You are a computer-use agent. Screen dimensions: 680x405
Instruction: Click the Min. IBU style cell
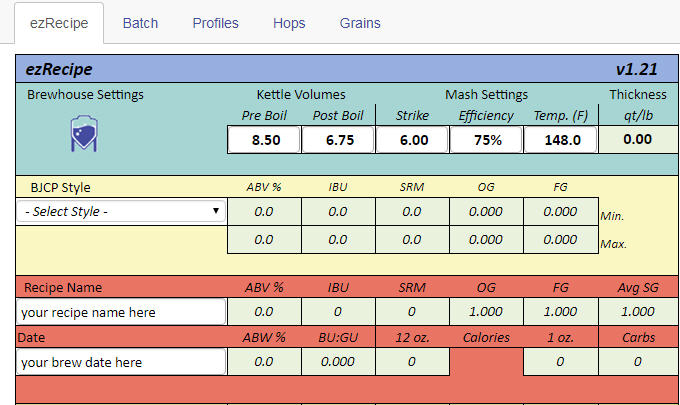(x=338, y=212)
